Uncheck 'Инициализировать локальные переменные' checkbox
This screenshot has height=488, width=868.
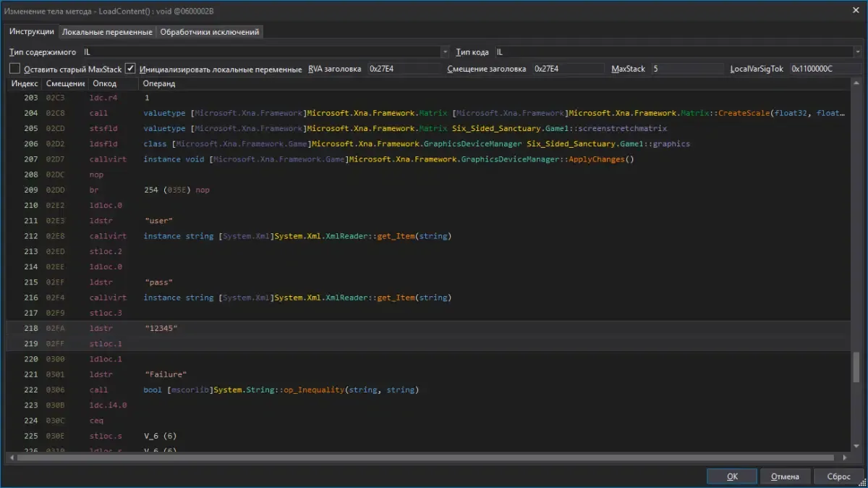pyautogui.click(x=130, y=69)
